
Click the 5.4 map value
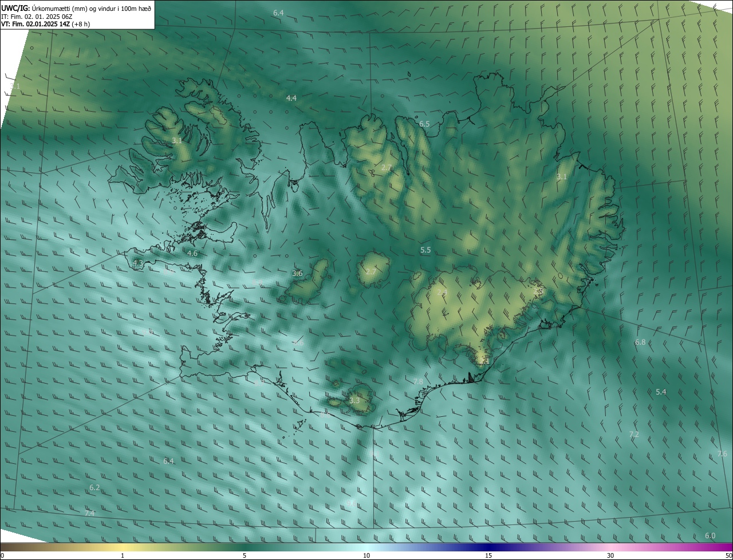click(x=661, y=392)
